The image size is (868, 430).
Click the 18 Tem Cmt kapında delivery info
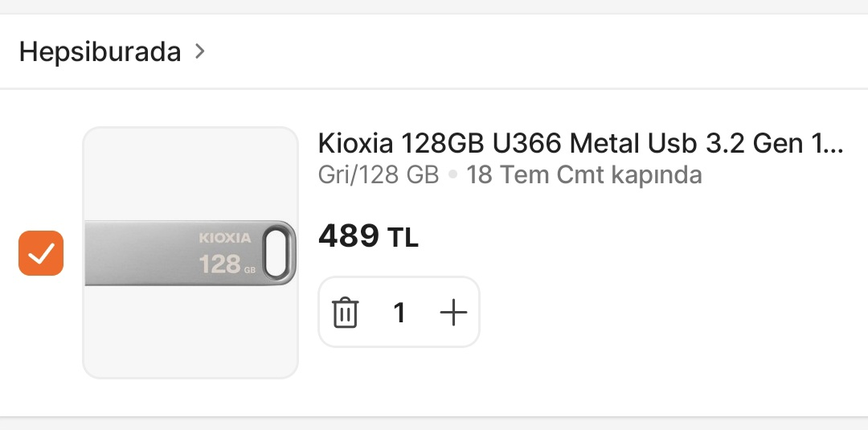[x=584, y=175]
